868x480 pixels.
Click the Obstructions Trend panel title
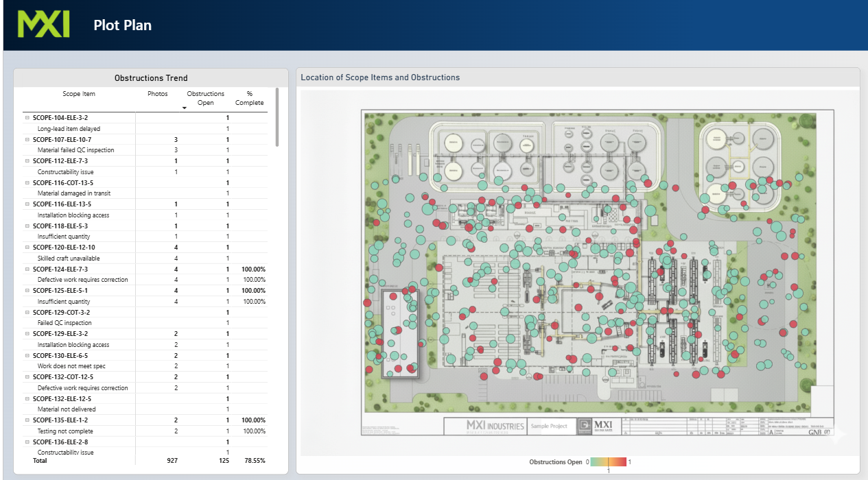[x=151, y=78]
